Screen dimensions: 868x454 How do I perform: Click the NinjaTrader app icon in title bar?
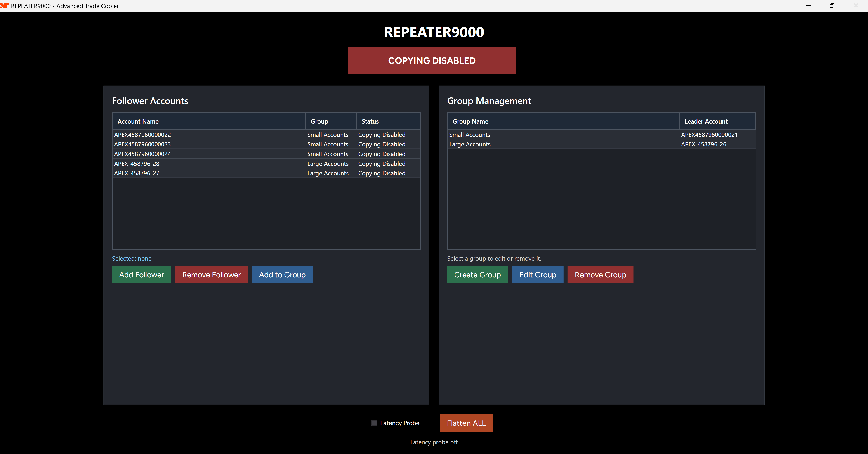point(4,6)
